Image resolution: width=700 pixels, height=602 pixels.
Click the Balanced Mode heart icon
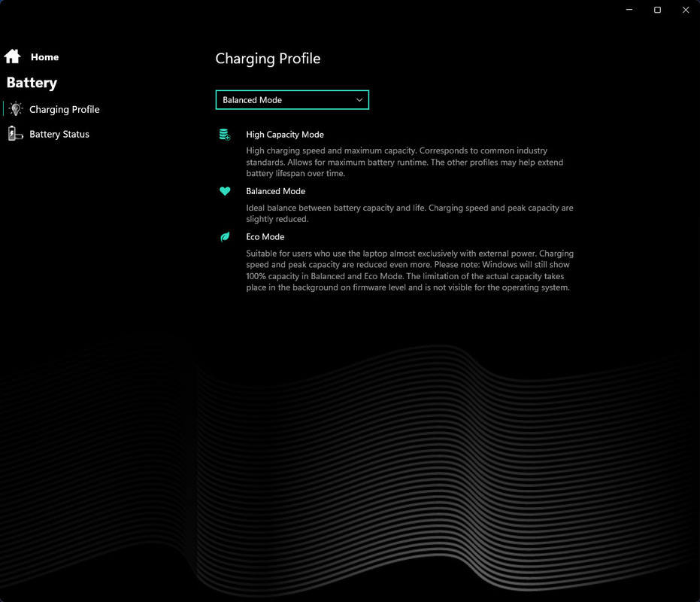[x=225, y=191]
